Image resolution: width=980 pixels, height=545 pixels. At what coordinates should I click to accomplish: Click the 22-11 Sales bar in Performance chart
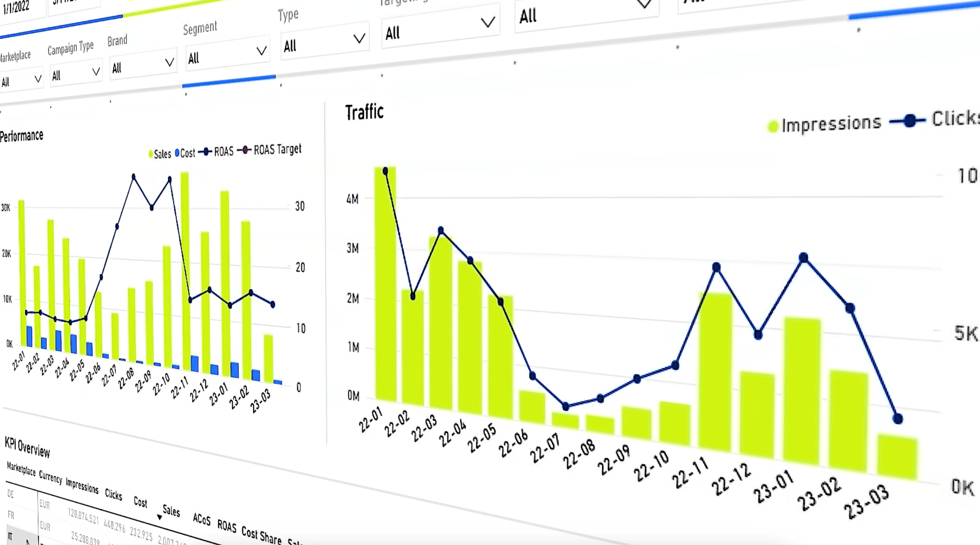[185, 272]
